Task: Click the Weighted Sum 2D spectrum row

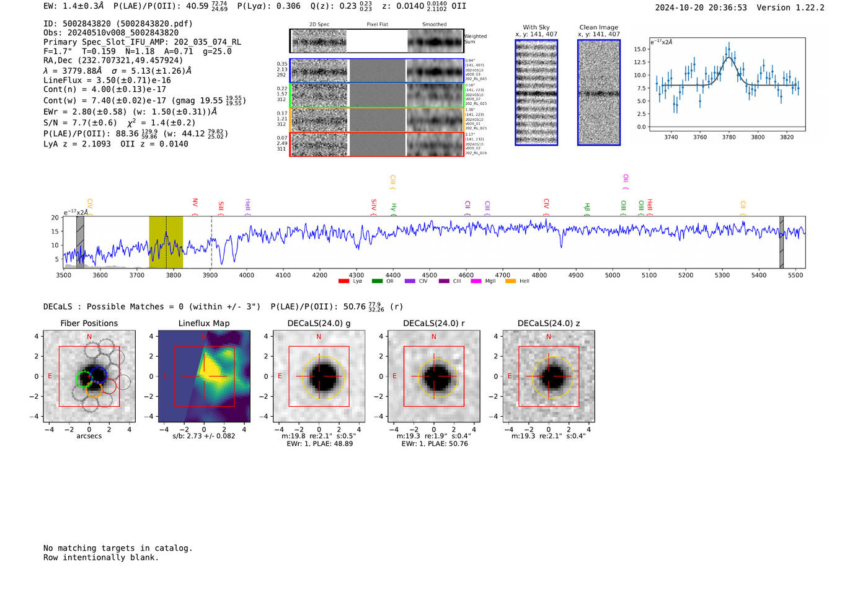Action: tap(377, 41)
